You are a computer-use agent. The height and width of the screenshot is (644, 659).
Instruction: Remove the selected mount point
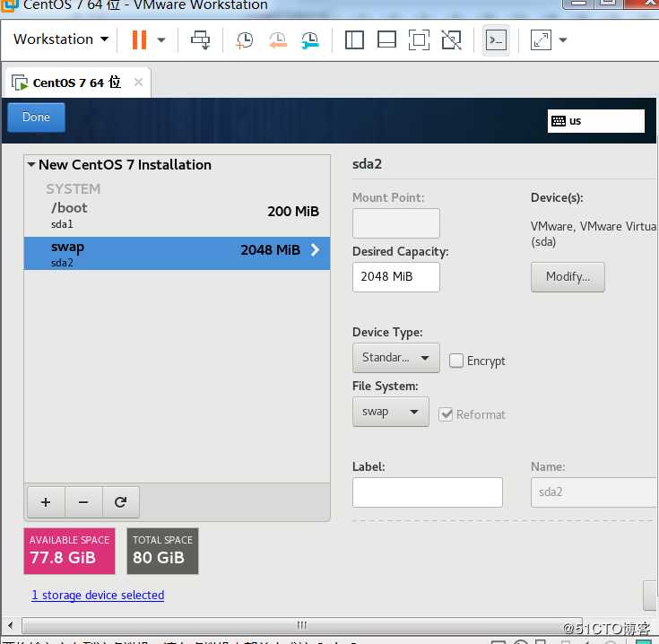(x=83, y=502)
